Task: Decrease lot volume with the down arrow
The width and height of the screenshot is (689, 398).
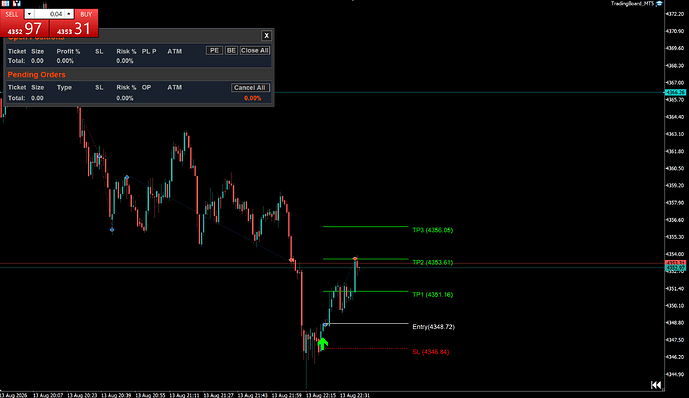Action: 29,14
